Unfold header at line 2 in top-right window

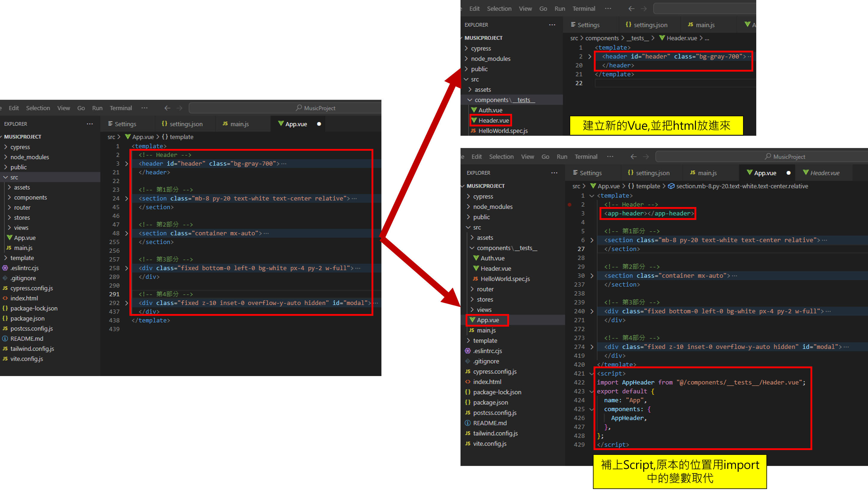[590, 56]
